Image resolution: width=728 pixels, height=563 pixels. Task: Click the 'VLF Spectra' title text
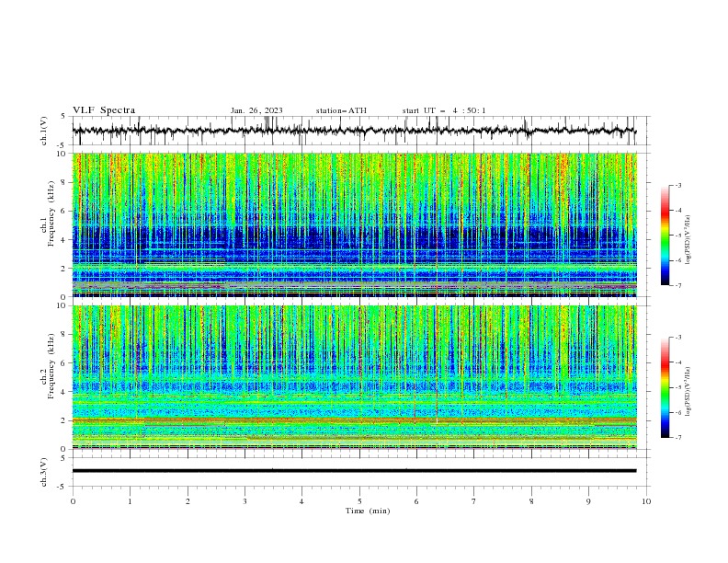(104, 110)
